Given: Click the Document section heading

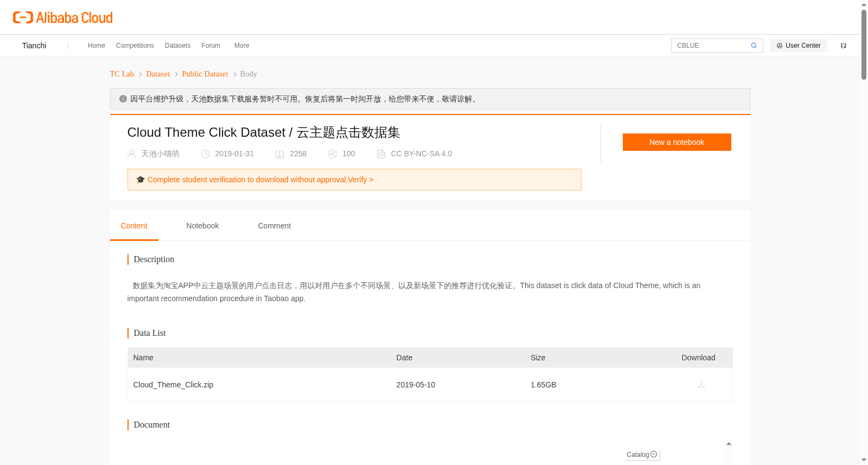Looking at the screenshot, I should [152, 425].
